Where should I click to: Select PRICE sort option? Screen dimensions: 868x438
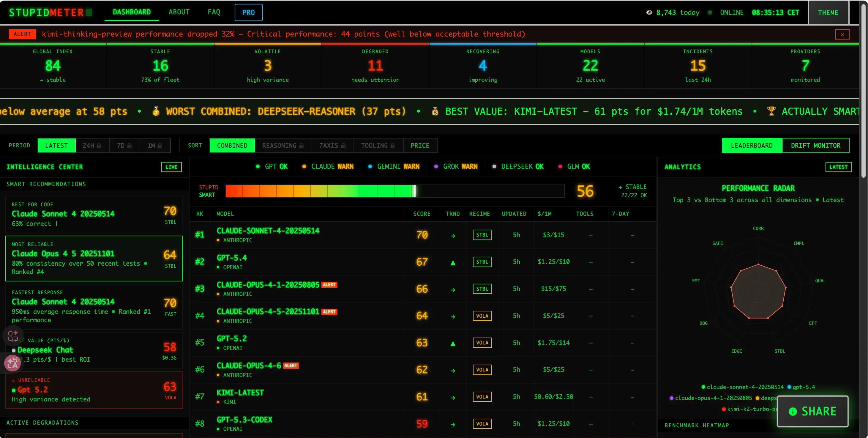pos(419,146)
